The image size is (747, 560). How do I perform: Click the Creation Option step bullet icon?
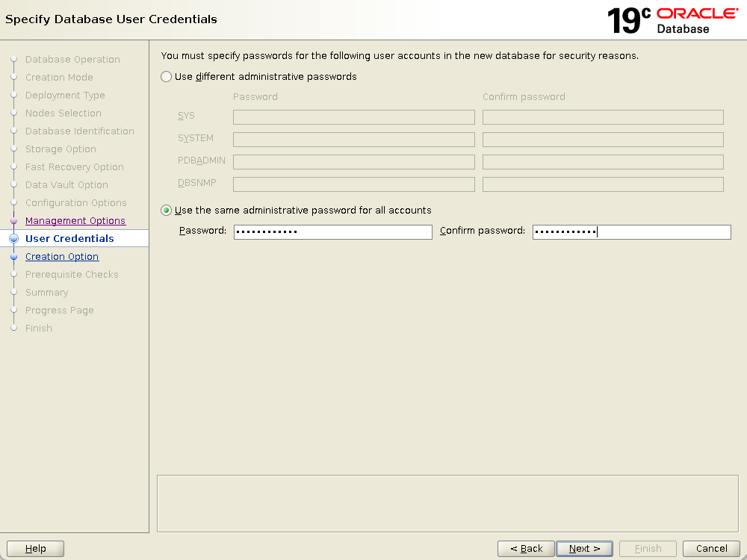(13, 257)
